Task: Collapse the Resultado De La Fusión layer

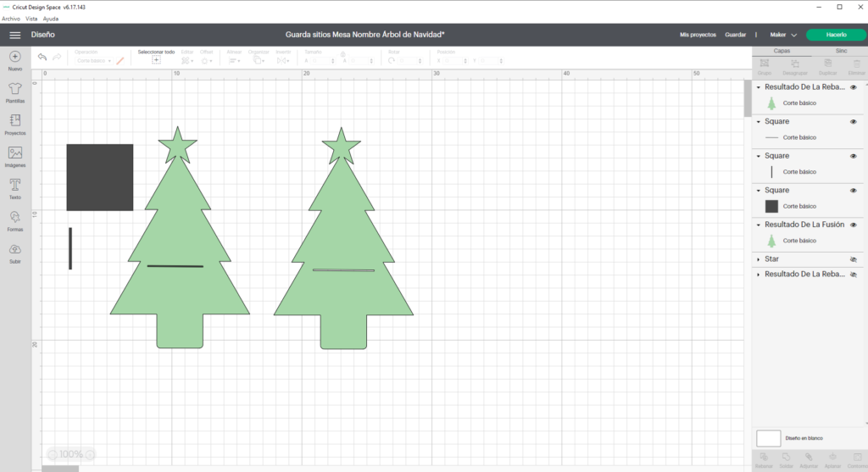Action: pyautogui.click(x=759, y=225)
